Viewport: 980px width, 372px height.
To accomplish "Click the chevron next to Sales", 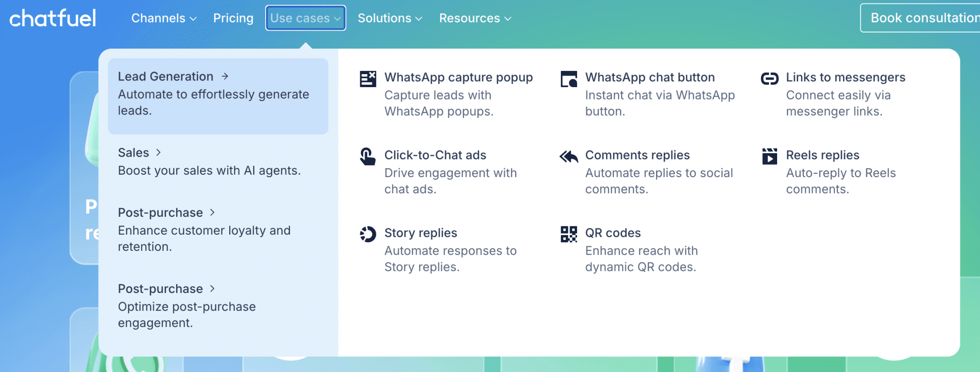I will coord(158,152).
